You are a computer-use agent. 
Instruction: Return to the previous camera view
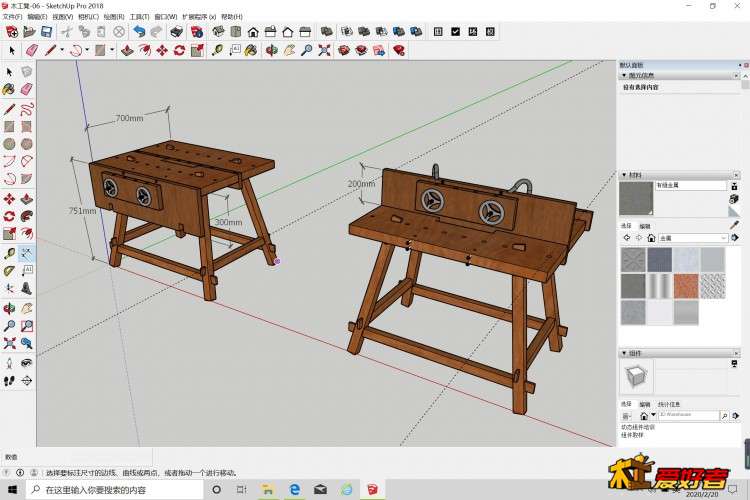[x=26, y=343]
